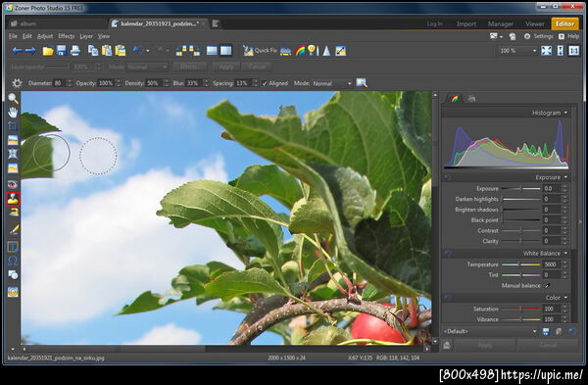The image size is (588, 385).
Task: Select the Clone Stamp tool
Action: (x=13, y=199)
